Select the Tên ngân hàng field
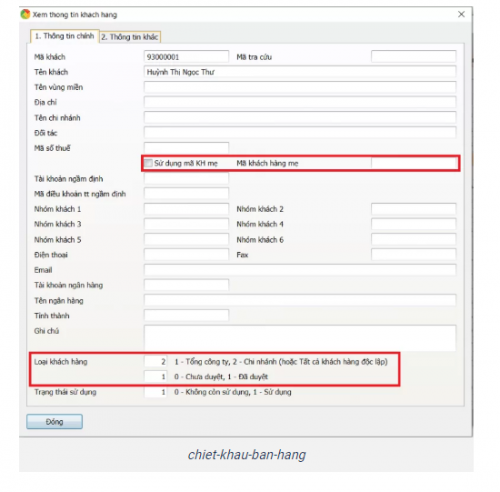This screenshot has height=492, width=500. (300, 300)
